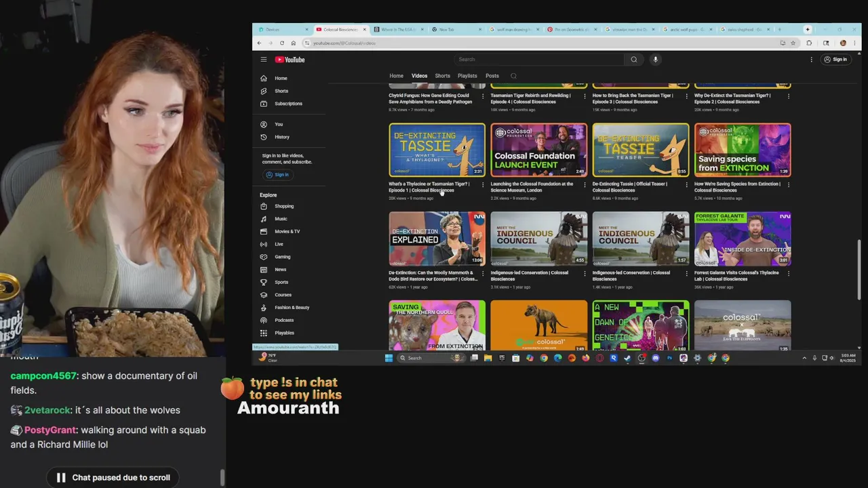Open options menu for Why De-Extinct Tasmanian Tiger video
Image resolution: width=868 pixels, height=488 pixels.
(788, 96)
